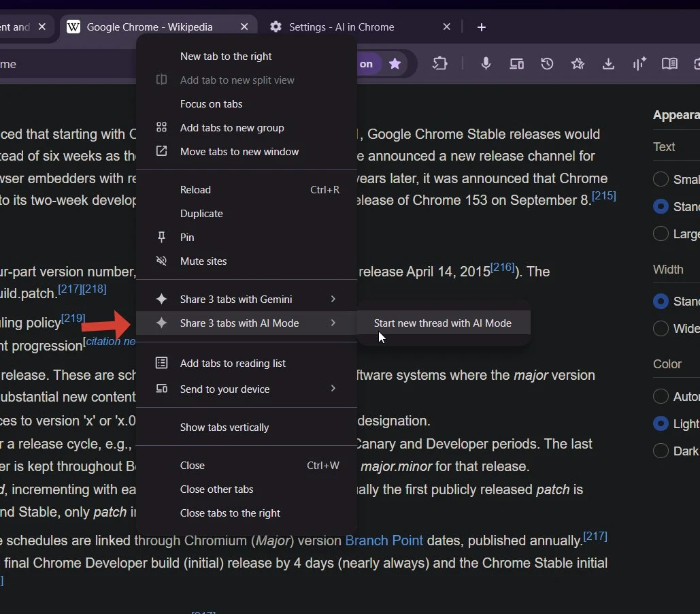The width and height of the screenshot is (700, 614).
Task: Click the Gemini sparkle icon
Action: (161, 299)
